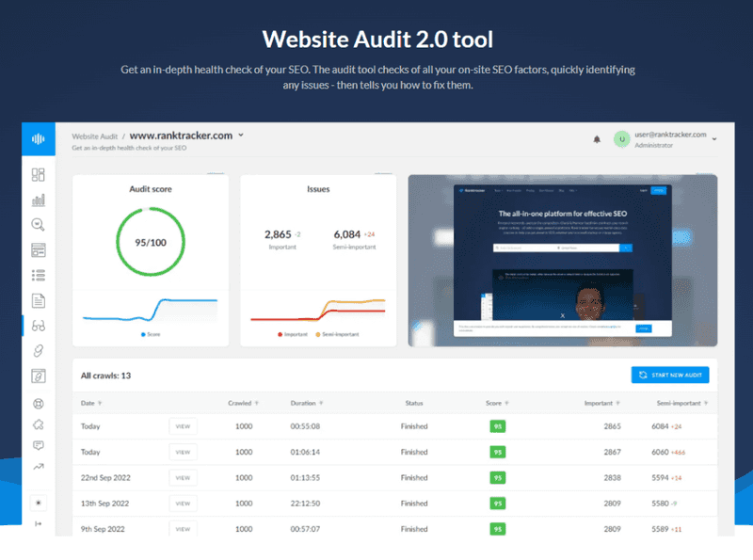Open the list icon in sidebar
The width and height of the screenshot is (753, 560).
(39, 275)
